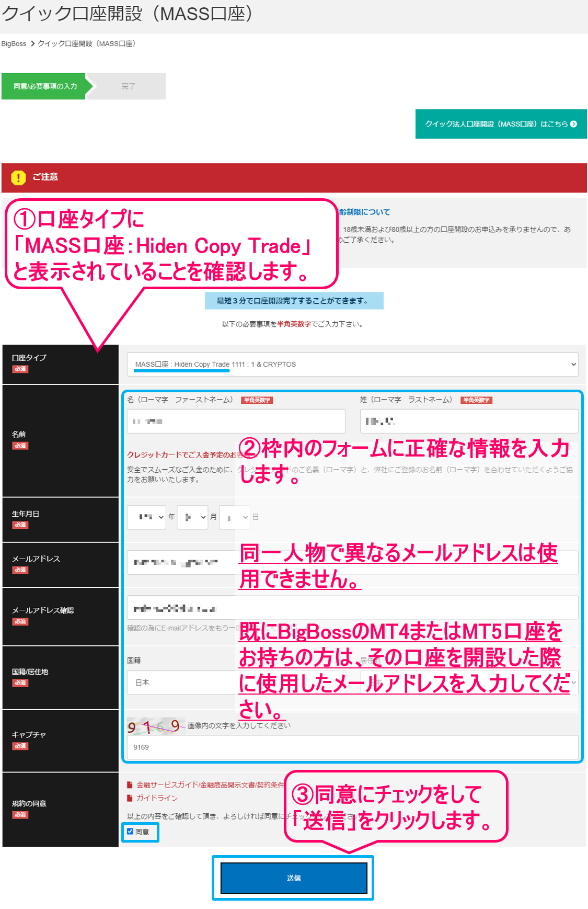Click the first name (名) input field

click(236, 421)
